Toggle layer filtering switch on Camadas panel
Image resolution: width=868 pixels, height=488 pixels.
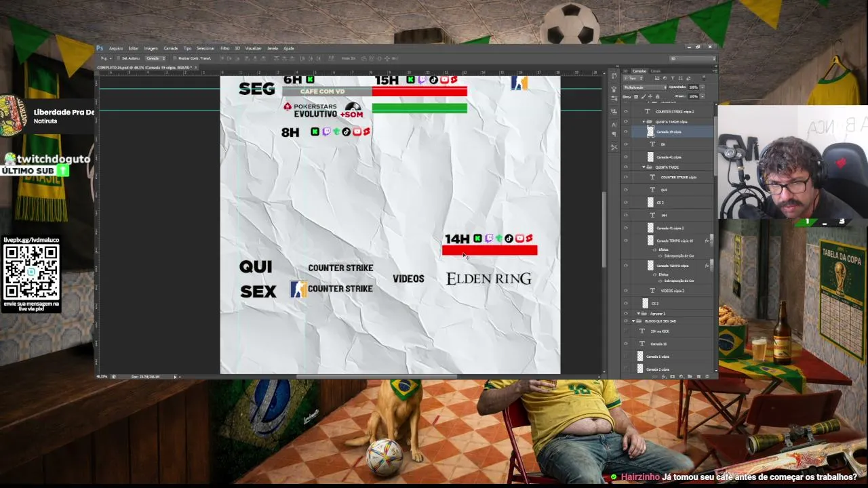coord(705,79)
